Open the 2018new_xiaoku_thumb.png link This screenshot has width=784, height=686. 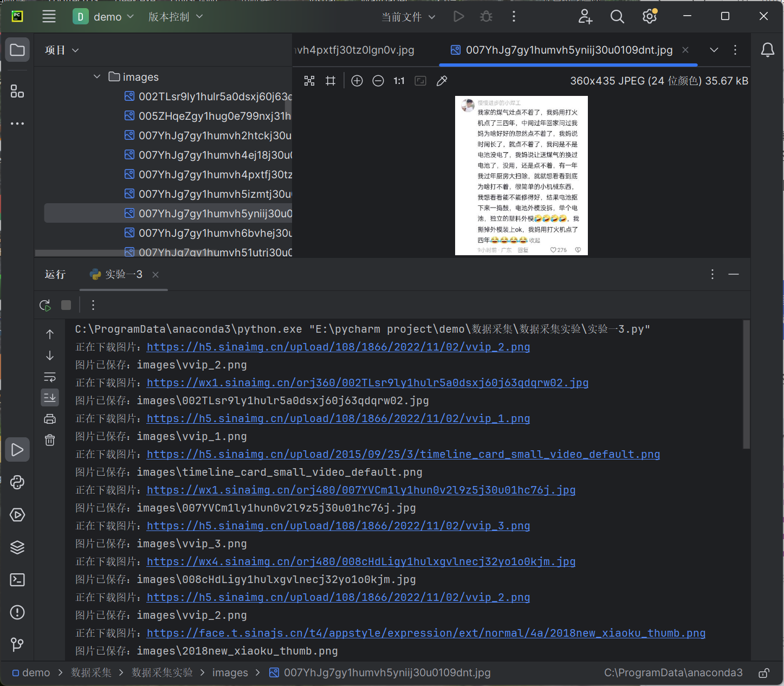coord(426,633)
